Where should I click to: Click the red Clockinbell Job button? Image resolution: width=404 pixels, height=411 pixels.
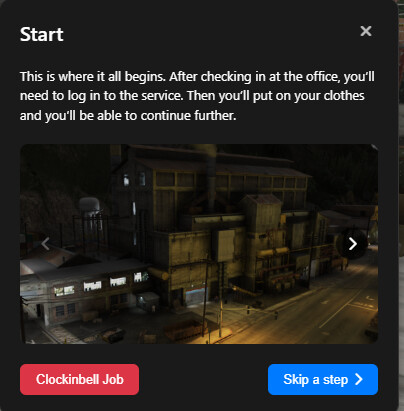[x=79, y=379]
